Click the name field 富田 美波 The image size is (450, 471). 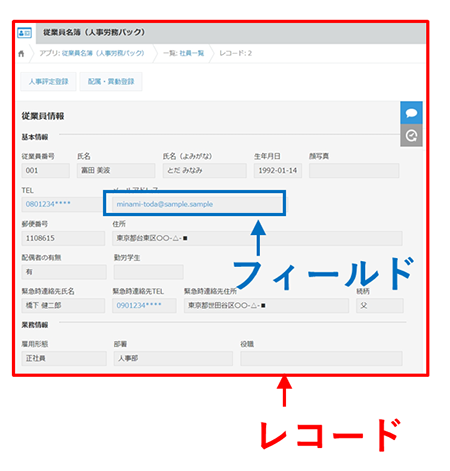116,171
